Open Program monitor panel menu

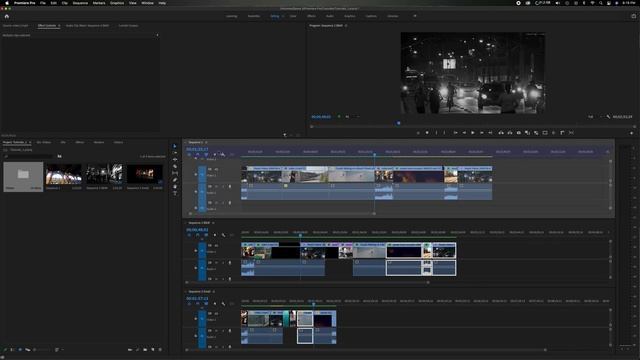tap(346, 26)
